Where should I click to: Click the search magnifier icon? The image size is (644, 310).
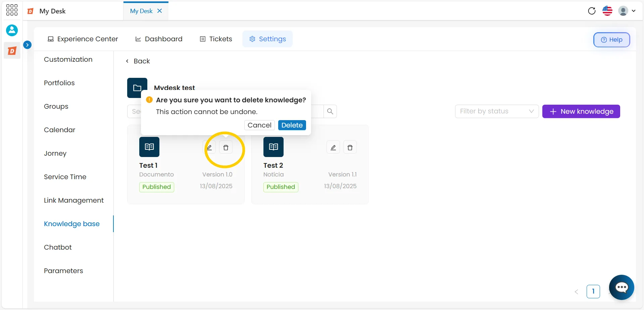pyautogui.click(x=330, y=111)
